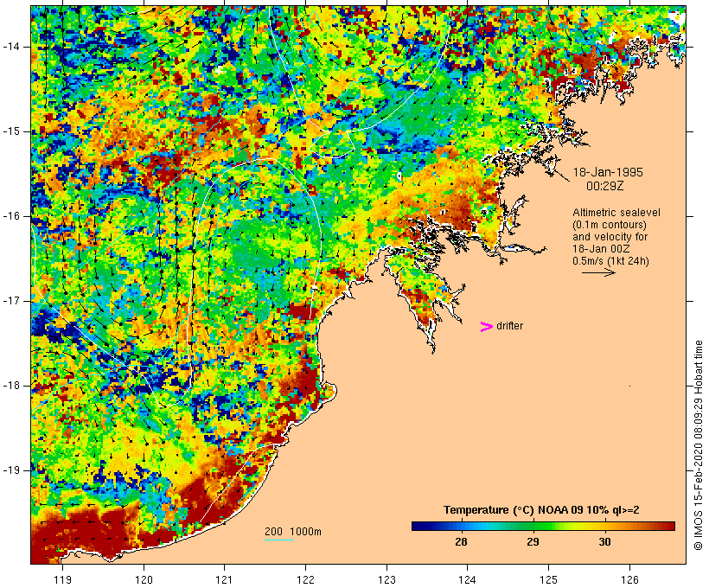
Task: Click the IMOS copyright timestamp text
Action: click(698, 445)
